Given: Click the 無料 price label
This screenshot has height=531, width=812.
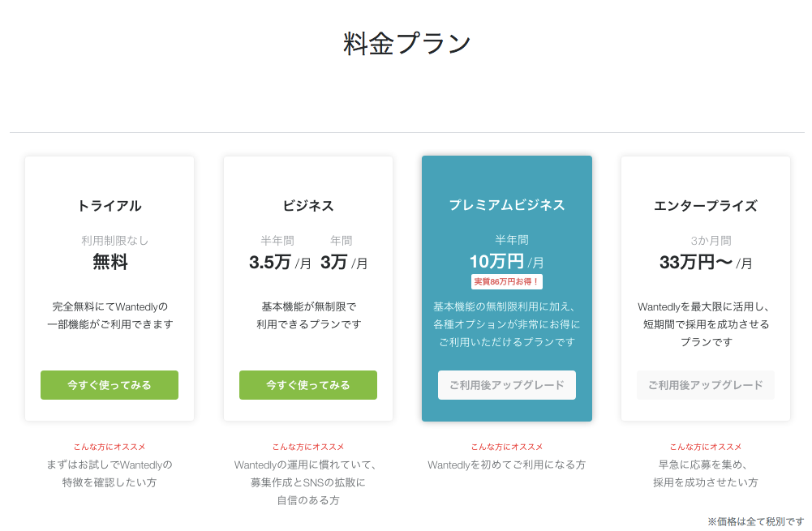Looking at the screenshot, I should pyautogui.click(x=110, y=262).
